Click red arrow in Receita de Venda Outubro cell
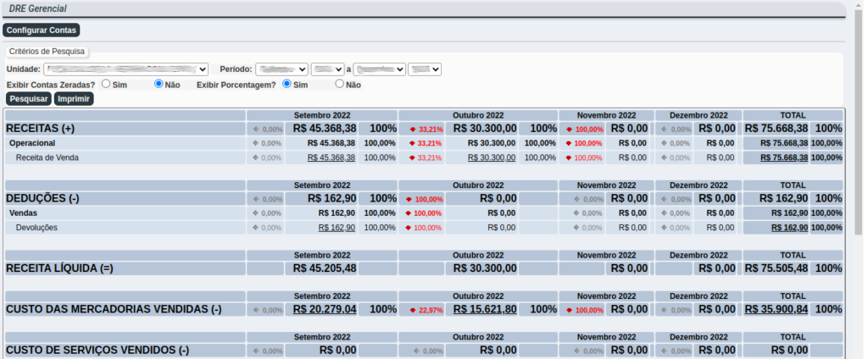The height and width of the screenshot is (359, 868). tap(412, 158)
